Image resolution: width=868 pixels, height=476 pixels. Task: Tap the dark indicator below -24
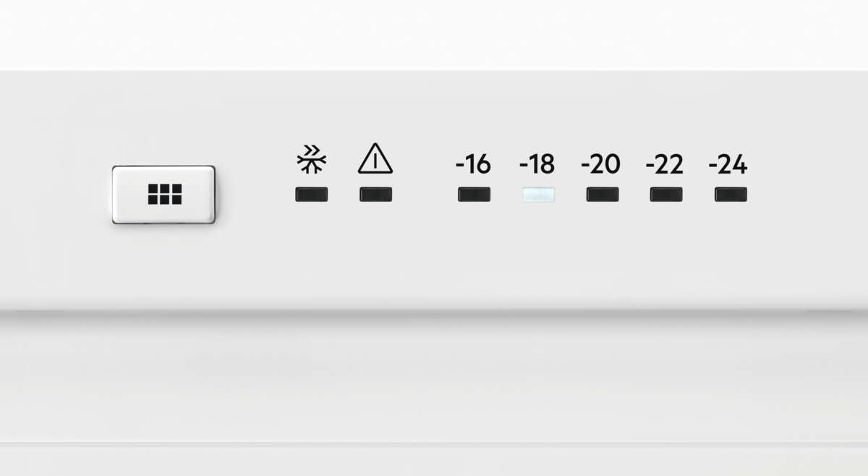point(731,194)
